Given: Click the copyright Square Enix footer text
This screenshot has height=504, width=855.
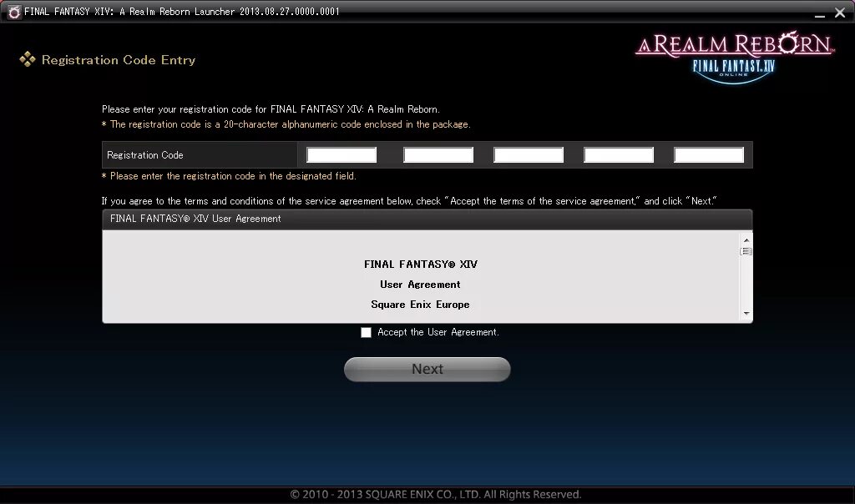Looking at the screenshot, I should point(436,494).
